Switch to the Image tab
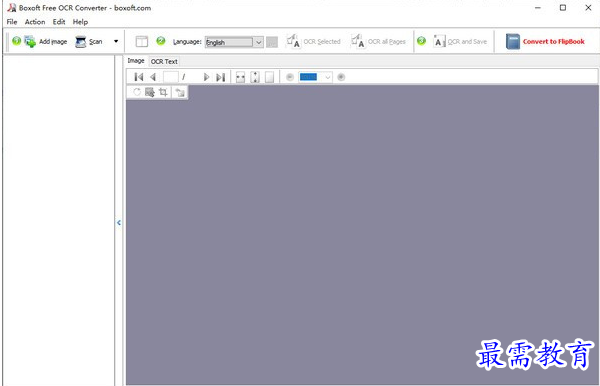Image resolution: width=600 pixels, height=386 pixels. (x=136, y=61)
